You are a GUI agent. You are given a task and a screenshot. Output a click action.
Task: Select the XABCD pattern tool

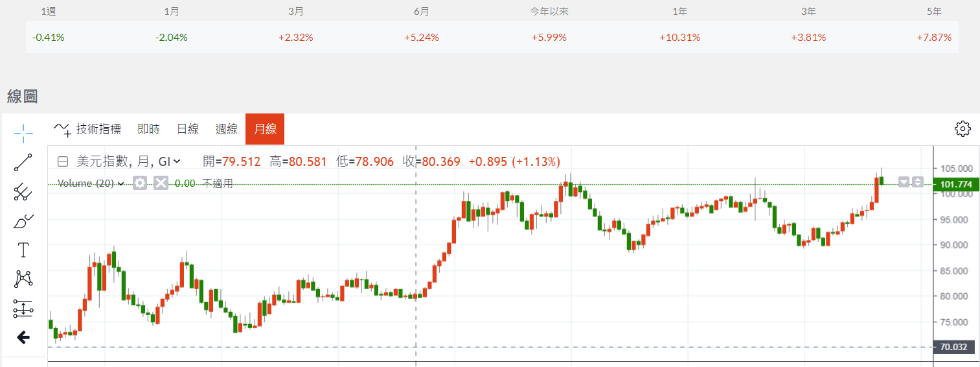click(x=23, y=279)
